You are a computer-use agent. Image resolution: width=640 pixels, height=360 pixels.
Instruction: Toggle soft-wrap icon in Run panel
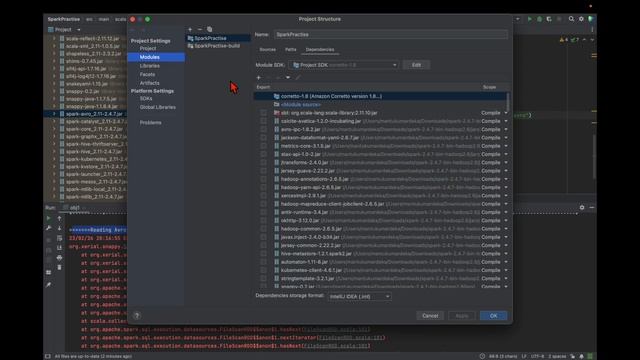coord(59,238)
